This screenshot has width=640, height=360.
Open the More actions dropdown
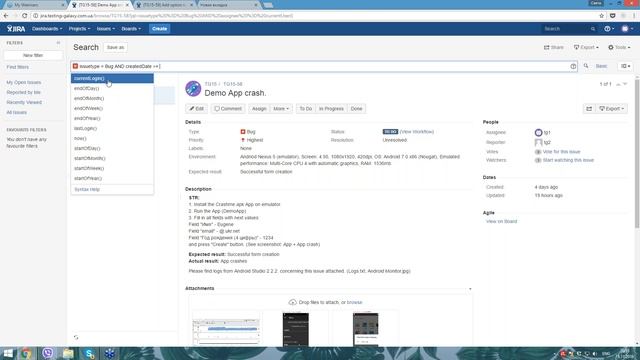[x=281, y=109]
